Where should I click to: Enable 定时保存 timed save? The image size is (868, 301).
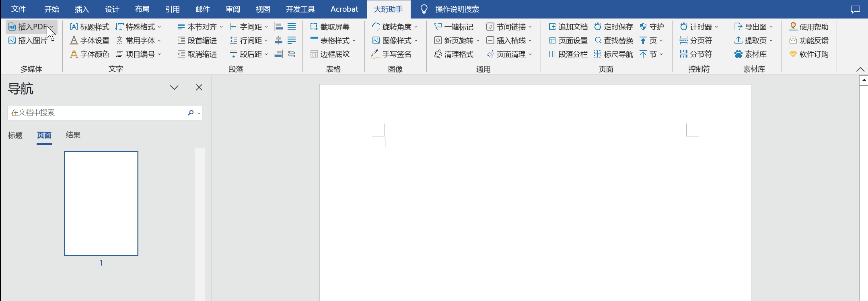[613, 27]
